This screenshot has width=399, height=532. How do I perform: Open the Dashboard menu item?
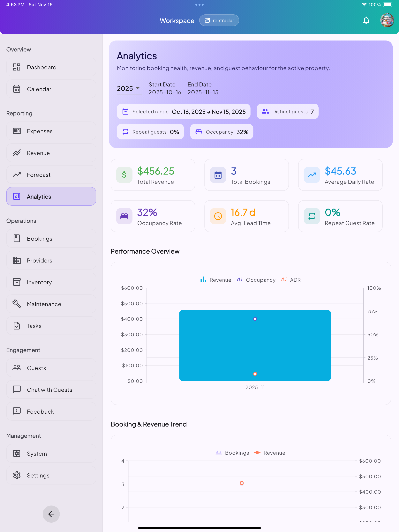coord(51,67)
